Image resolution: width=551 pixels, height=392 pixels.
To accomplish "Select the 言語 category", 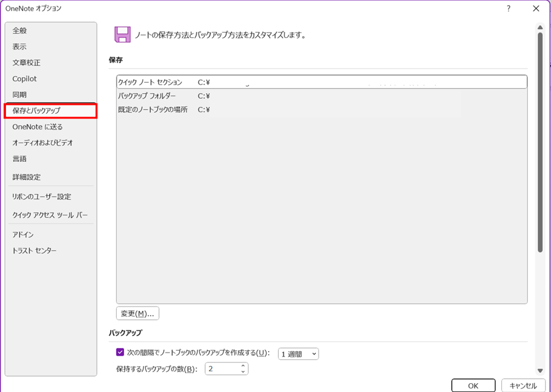I will click(51, 159).
